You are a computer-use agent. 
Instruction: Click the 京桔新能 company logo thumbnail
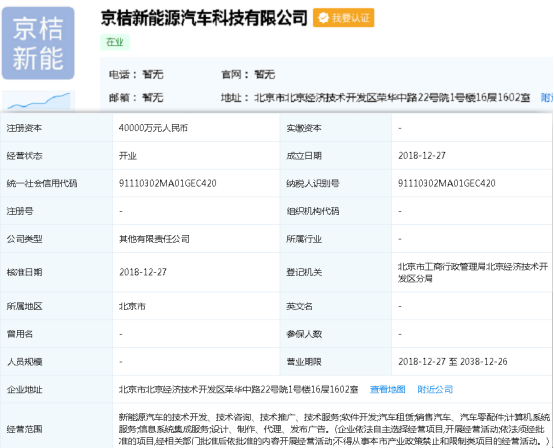[x=38, y=43]
